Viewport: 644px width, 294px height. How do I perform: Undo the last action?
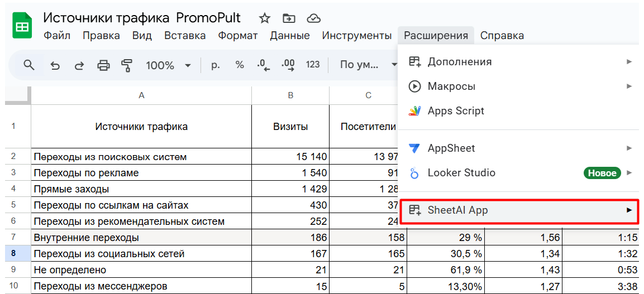pos(55,65)
